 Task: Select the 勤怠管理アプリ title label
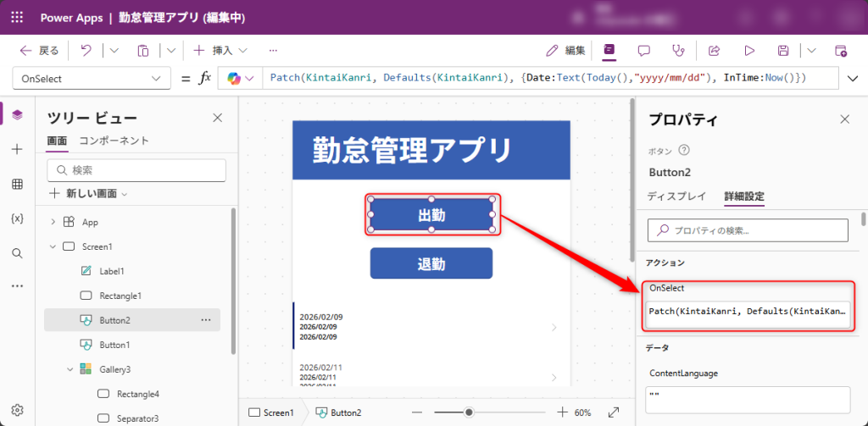point(412,149)
